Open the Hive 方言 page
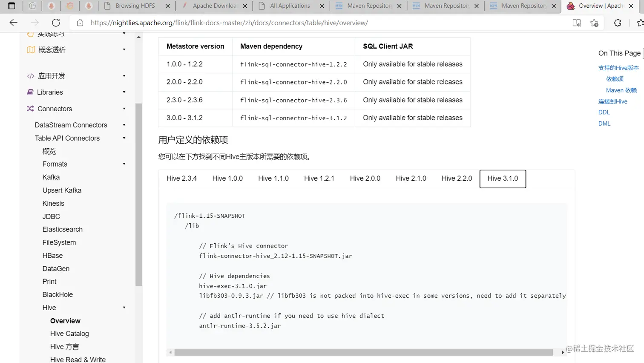 click(64, 347)
